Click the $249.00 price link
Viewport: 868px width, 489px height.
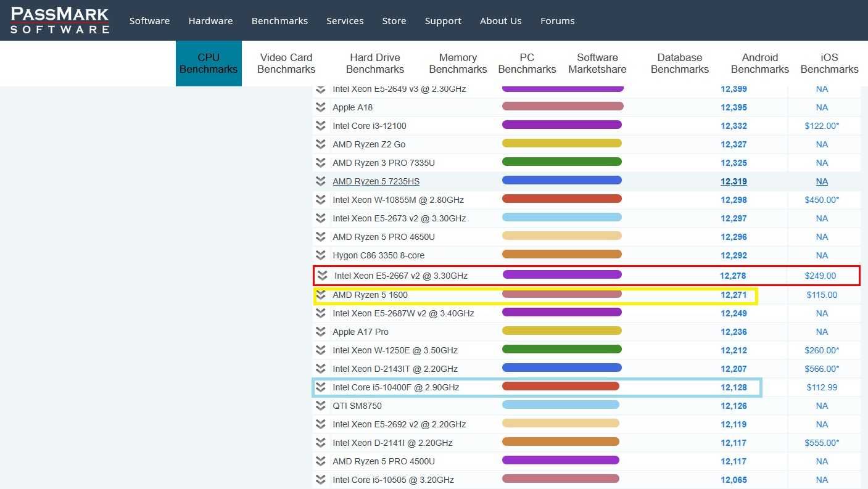pos(820,276)
